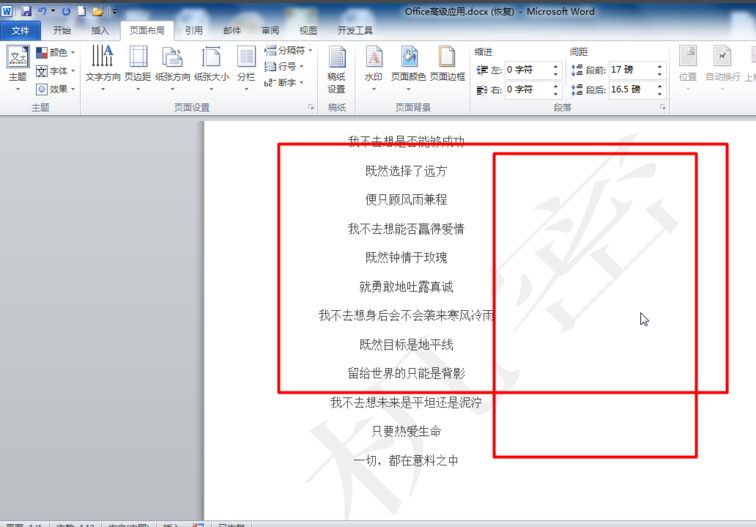The image size is (756, 527).
Task: Increase 段前 spacing with up arrow
Action: tap(660, 66)
